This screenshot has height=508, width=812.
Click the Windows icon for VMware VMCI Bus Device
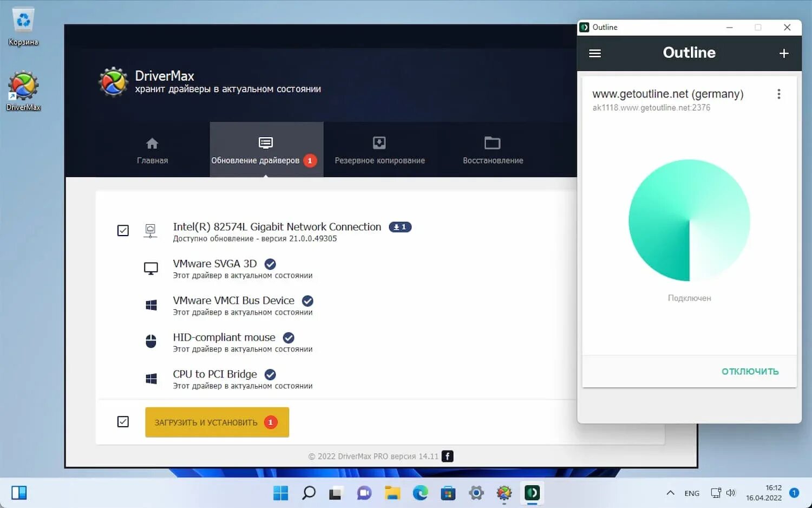click(151, 305)
